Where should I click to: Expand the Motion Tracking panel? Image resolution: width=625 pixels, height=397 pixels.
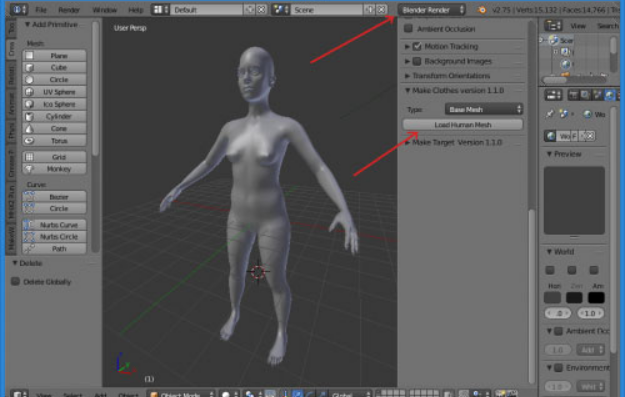pos(407,47)
